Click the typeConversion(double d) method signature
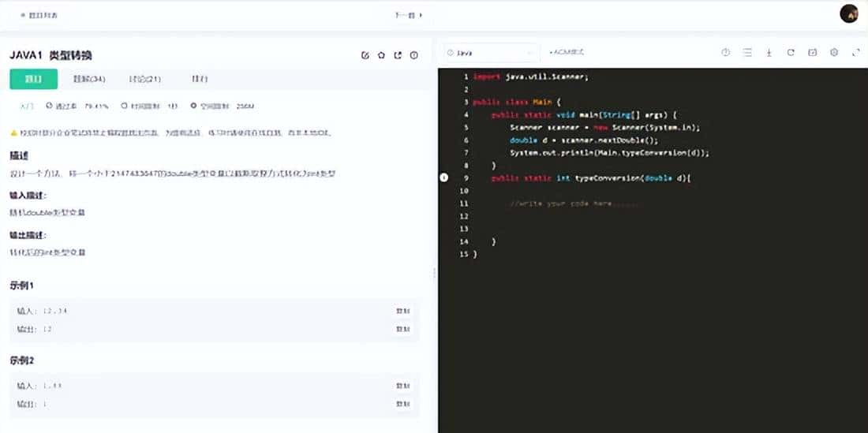Viewport: 868px width, 433px height. click(593, 178)
